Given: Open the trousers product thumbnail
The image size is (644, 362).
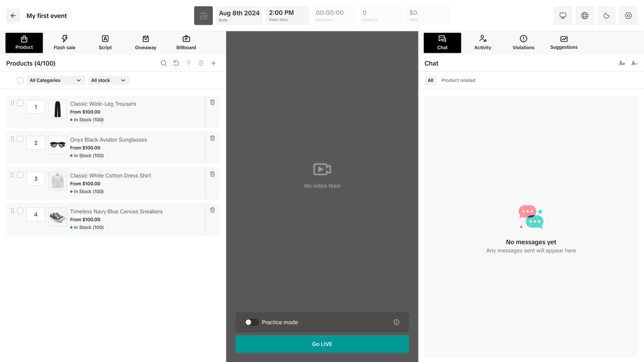Looking at the screenshot, I should [x=57, y=109].
